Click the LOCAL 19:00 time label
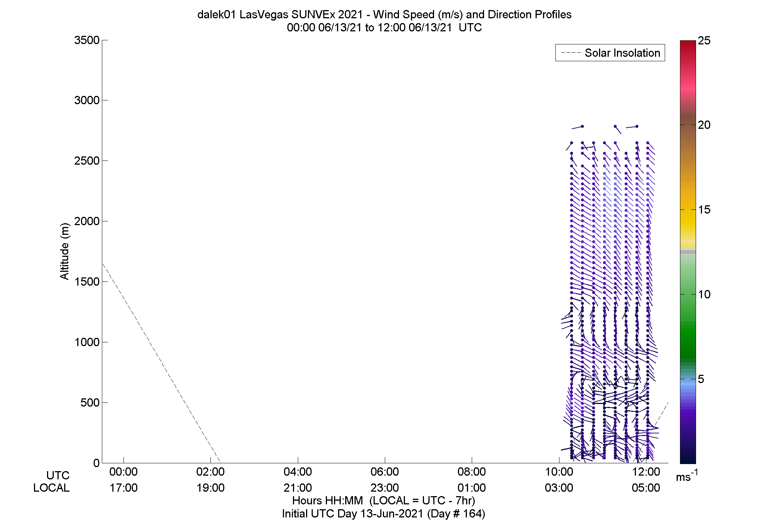Image resolution: width=783 pixels, height=532 pixels. [210, 488]
